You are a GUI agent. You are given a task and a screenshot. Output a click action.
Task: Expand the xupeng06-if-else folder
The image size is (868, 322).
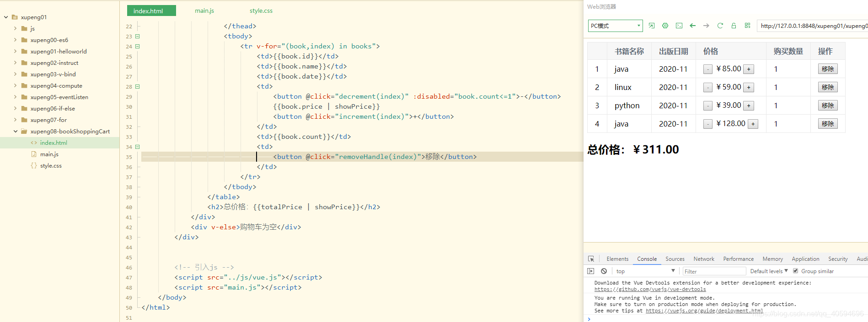tap(15, 108)
